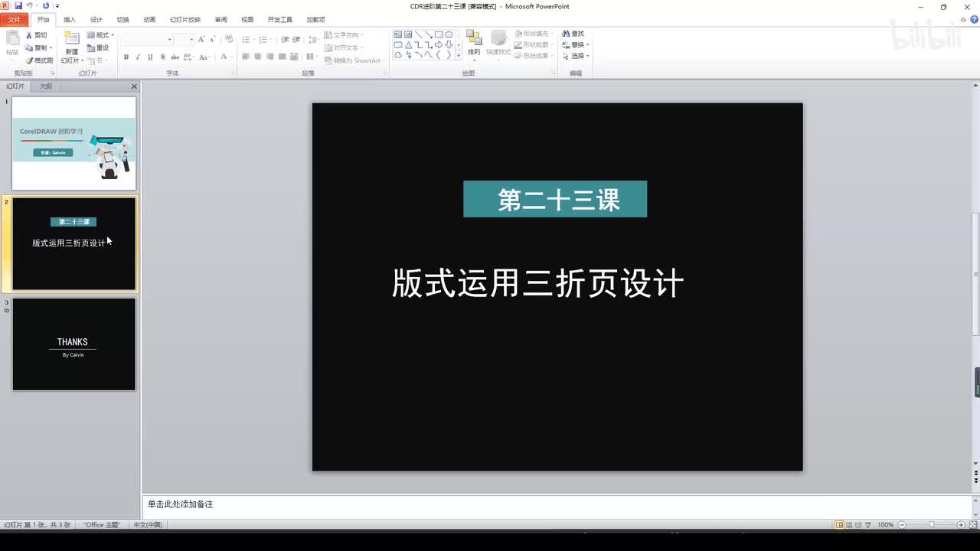
Task: Toggle underline formatting
Action: pyautogui.click(x=150, y=57)
